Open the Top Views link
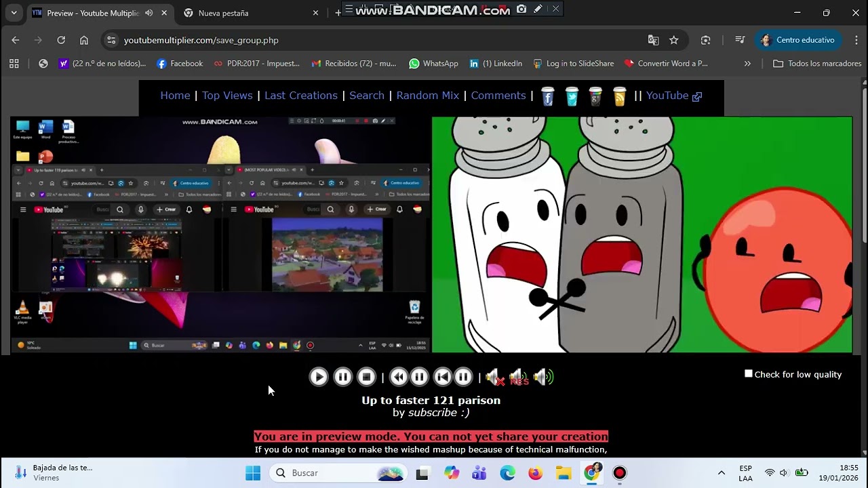Image resolution: width=868 pixels, height=488 pixels. [x=227, y=96]
